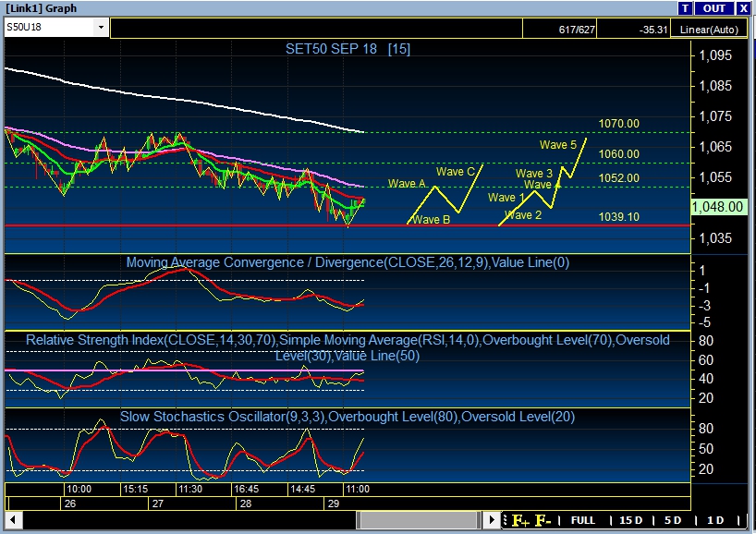Image resolution: width=756 pixels, height=534 pixels.
Task: Click the chart title SET50 SEP 18 [15]
Action: [x=348, y=49]
